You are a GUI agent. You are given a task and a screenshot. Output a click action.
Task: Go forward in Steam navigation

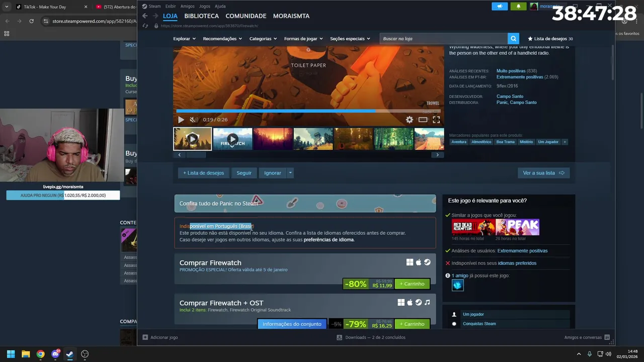155,16
